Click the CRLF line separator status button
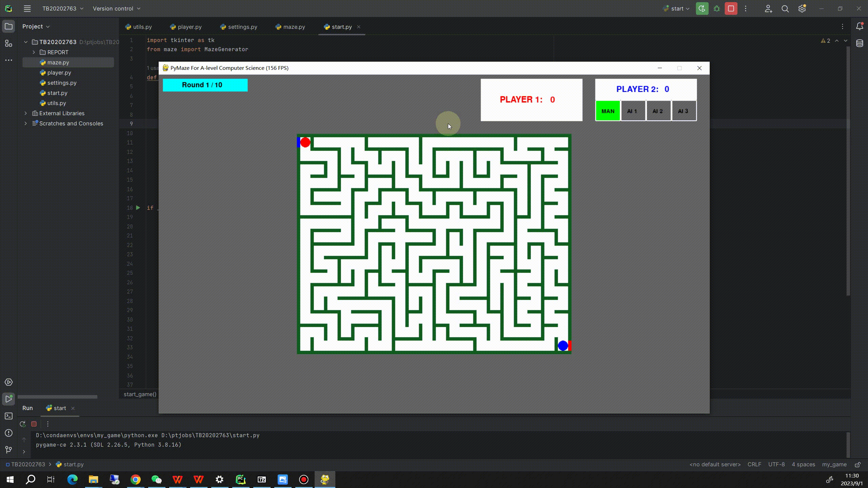868x488 pixels. [755, 464]
